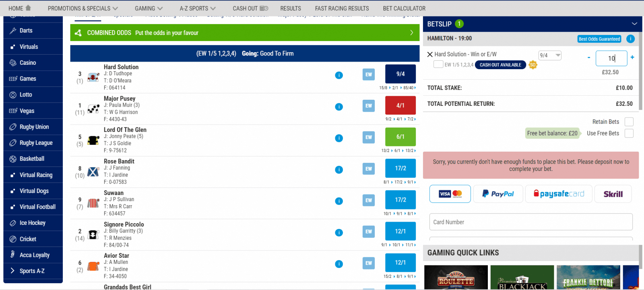Viewport: 644px width, 290px height.
Task: Open Fast Racing Results menu item
Action: (342, 8)
